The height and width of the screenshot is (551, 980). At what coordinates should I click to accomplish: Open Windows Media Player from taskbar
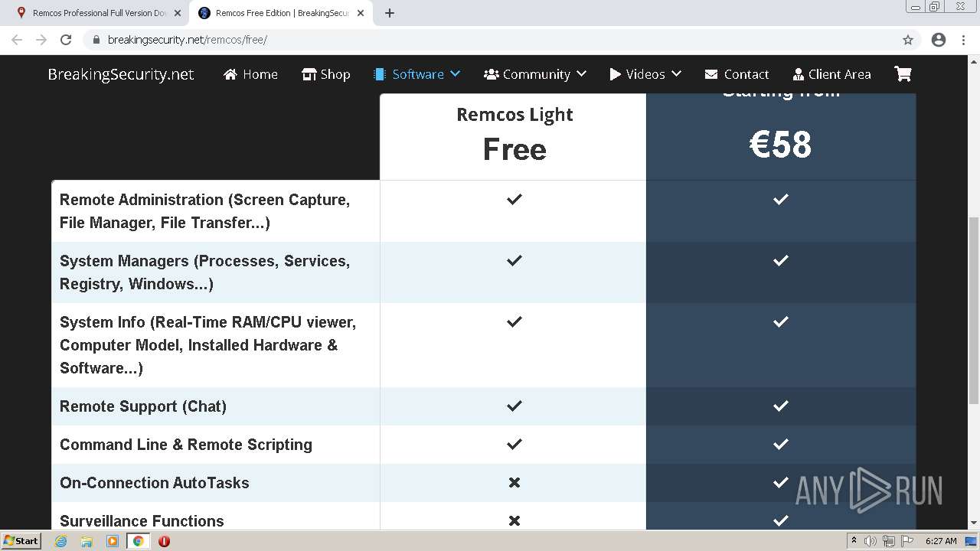[x=113, y=540]
